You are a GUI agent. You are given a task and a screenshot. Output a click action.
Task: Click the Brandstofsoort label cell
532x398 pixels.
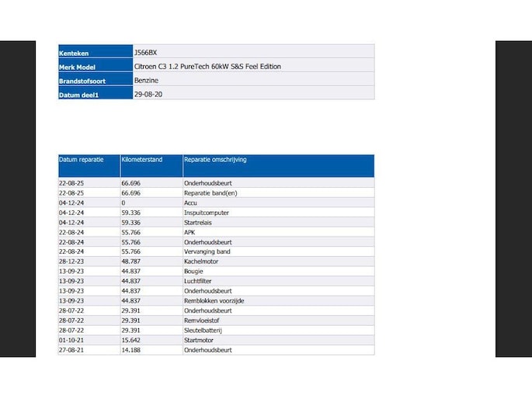[82, 81]
